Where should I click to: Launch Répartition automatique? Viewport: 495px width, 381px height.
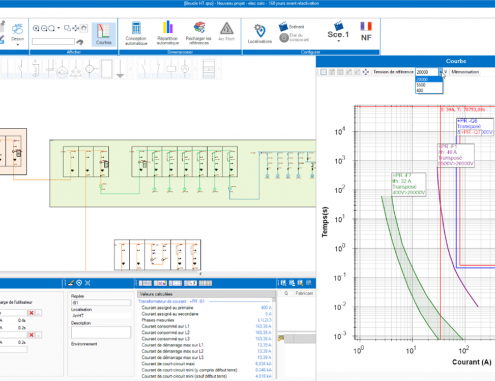(x=168, y=33)
